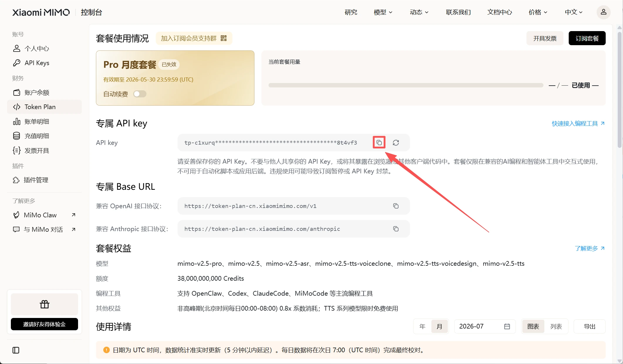Click the Xiaomi MiMo logo
The height and width of the screenshot is (364, 623).
tap(41, 12)
